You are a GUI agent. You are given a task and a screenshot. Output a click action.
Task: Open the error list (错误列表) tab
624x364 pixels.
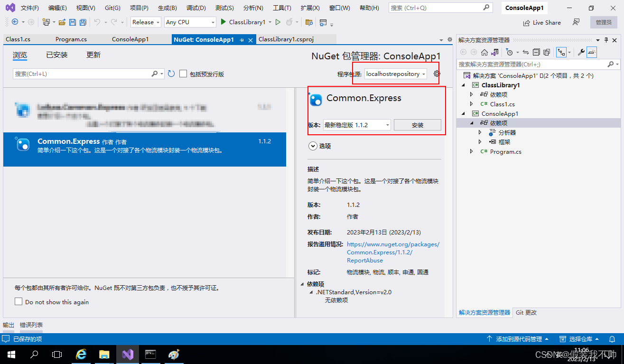(x=31, y=325)
